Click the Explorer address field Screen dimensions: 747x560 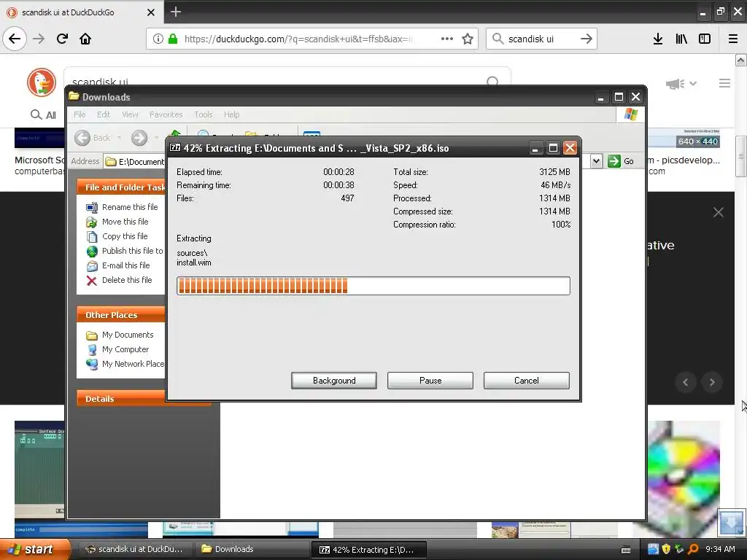click(x=135, y=161)
